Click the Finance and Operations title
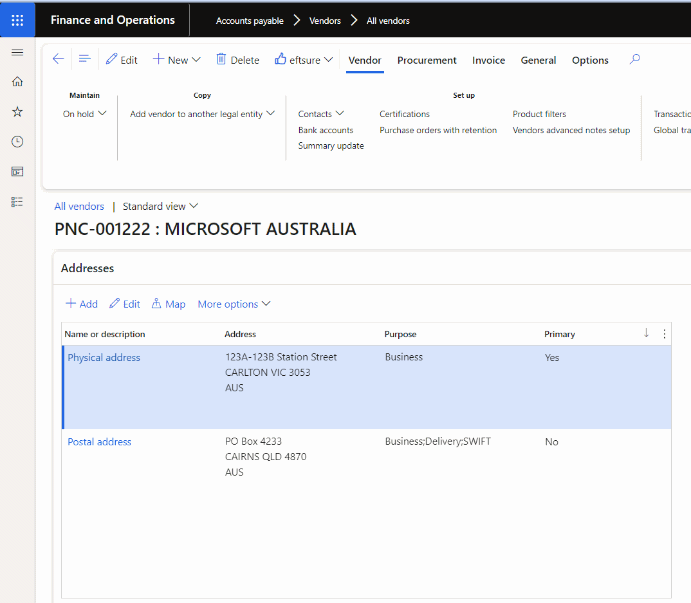 pyautogui.click(x=112, y=20)
